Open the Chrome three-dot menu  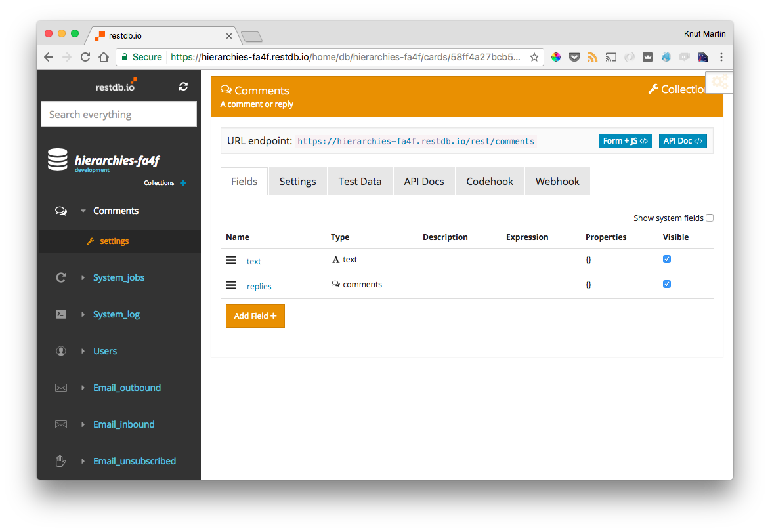[721, 58]
